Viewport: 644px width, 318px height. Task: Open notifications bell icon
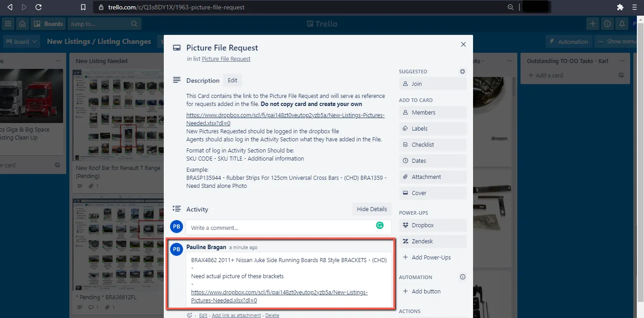click(622, 24)
